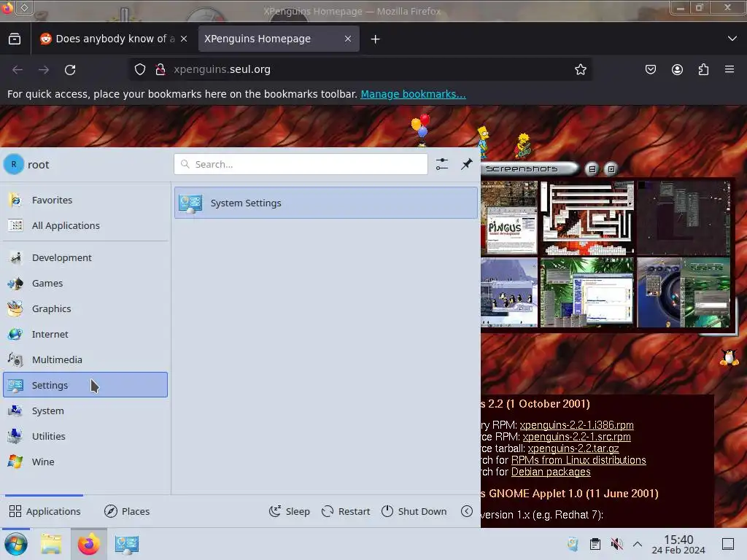This screenshot has width=747, height=560.
Task: Open the Wine category
Action: [x=86, y=462]
